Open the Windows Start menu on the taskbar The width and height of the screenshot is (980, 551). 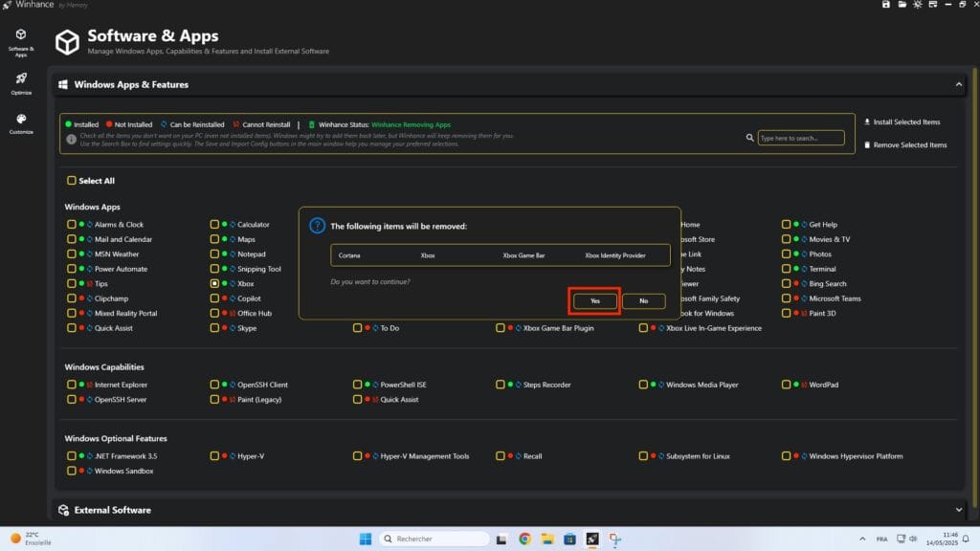coord(364,539)
